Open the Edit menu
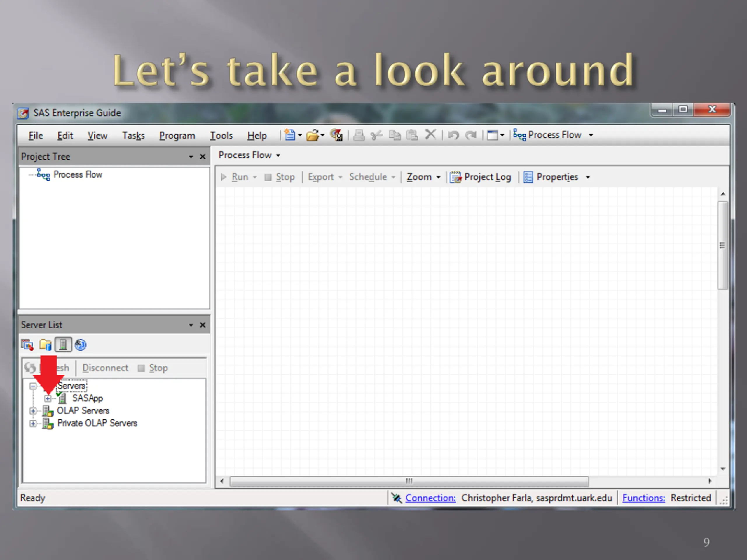 point(65,135)
